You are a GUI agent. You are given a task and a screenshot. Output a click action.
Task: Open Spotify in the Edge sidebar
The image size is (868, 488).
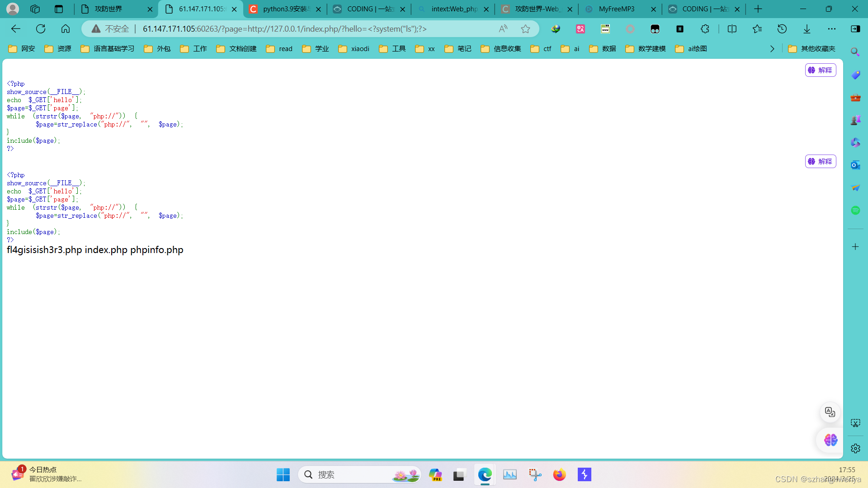coord(856,210)
